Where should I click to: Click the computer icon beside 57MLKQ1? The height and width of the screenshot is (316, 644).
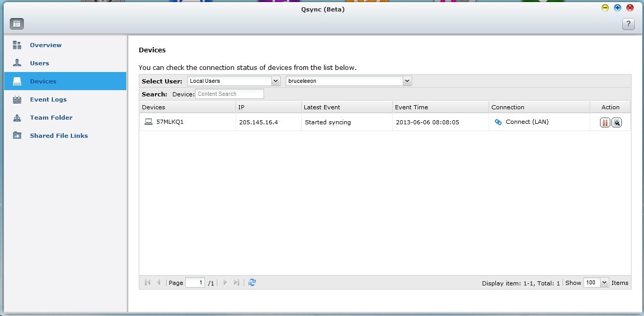point(149,122)
